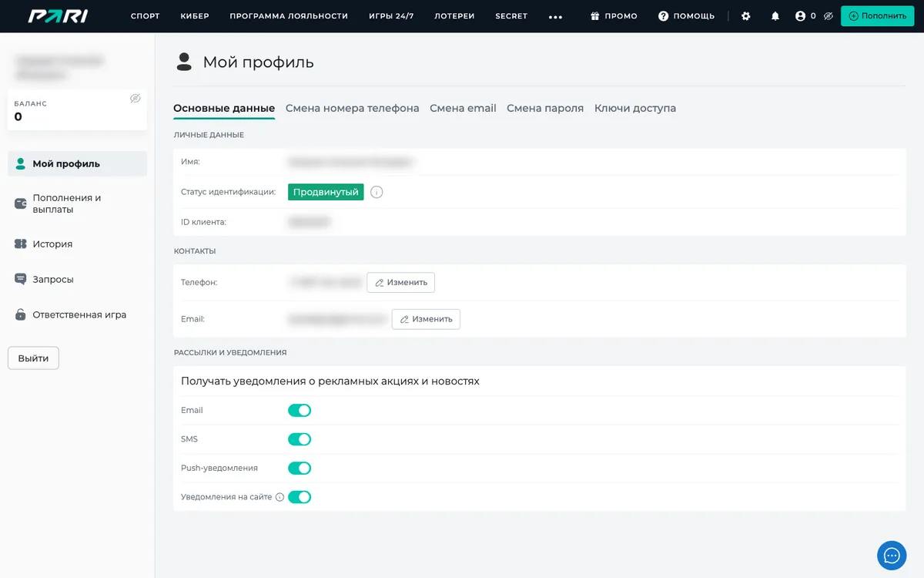
Task: Open the notifications bell icon
Action: coord(775,16)
